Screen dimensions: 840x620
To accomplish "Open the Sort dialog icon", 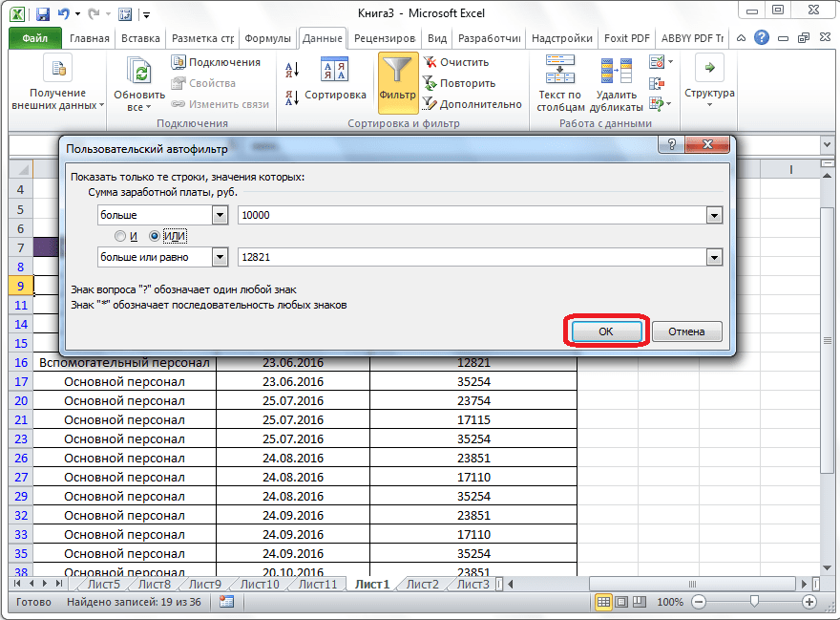I will point(334,70).
